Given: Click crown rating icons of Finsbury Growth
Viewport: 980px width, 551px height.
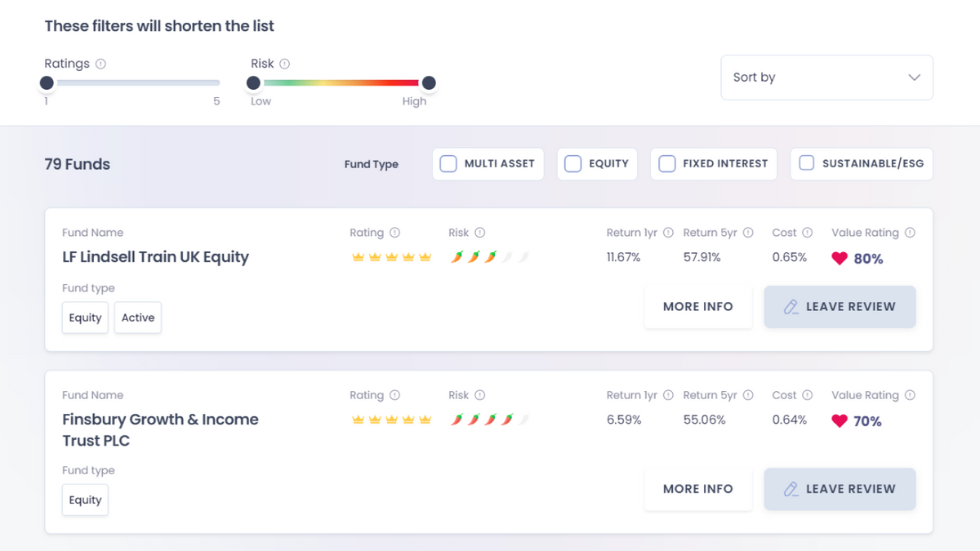Looking at the screenshot, I should (391, 420).
